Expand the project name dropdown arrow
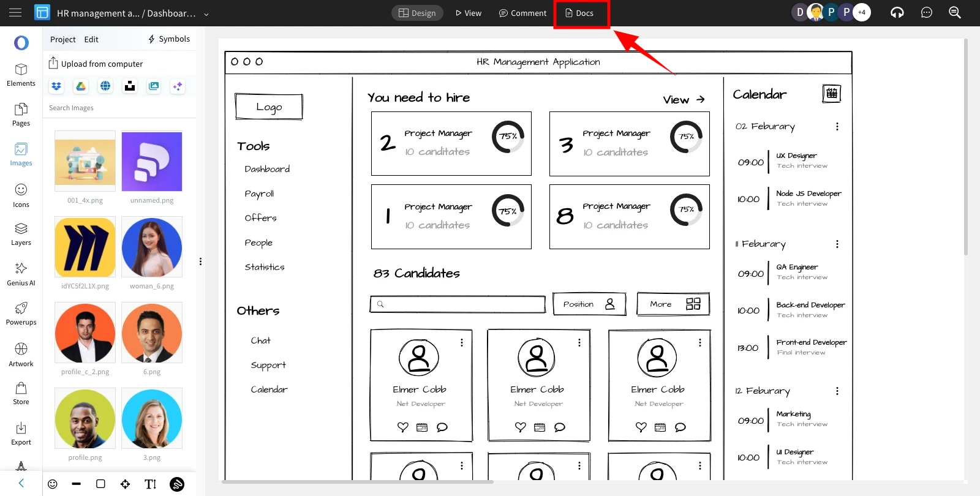 pos(206,14)
